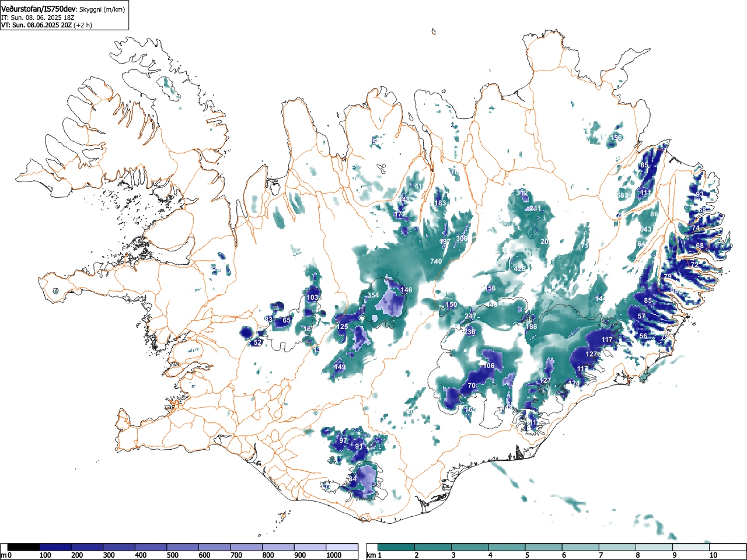
Task: Click the 'km' unit label of the legend
Action: coord(371,555)
